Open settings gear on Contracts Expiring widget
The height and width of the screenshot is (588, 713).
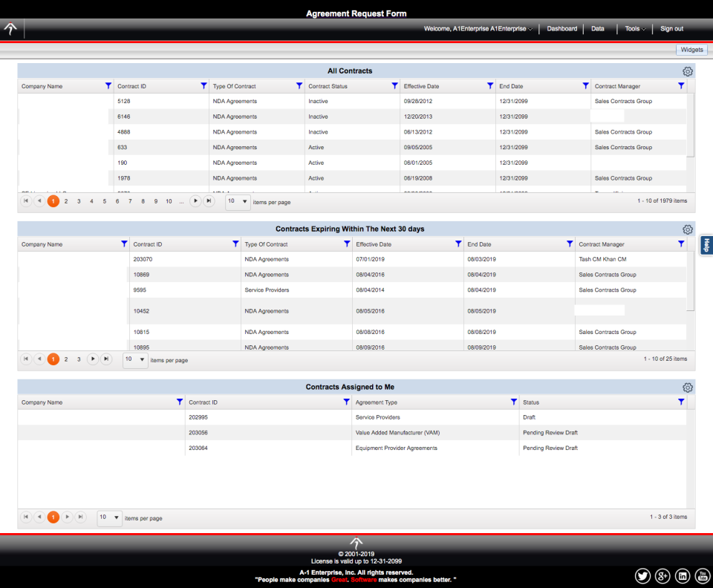pyautogui.click(x=687, y=229)
